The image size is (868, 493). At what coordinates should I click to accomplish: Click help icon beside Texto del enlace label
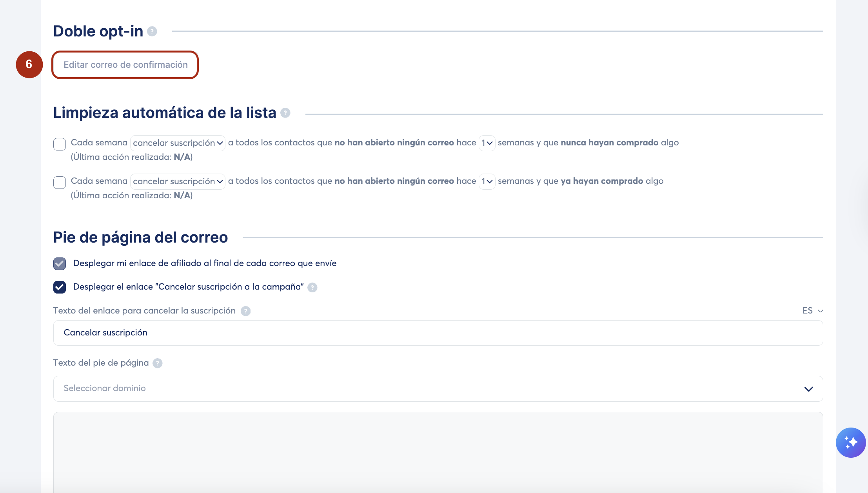(x=245, y=311)
